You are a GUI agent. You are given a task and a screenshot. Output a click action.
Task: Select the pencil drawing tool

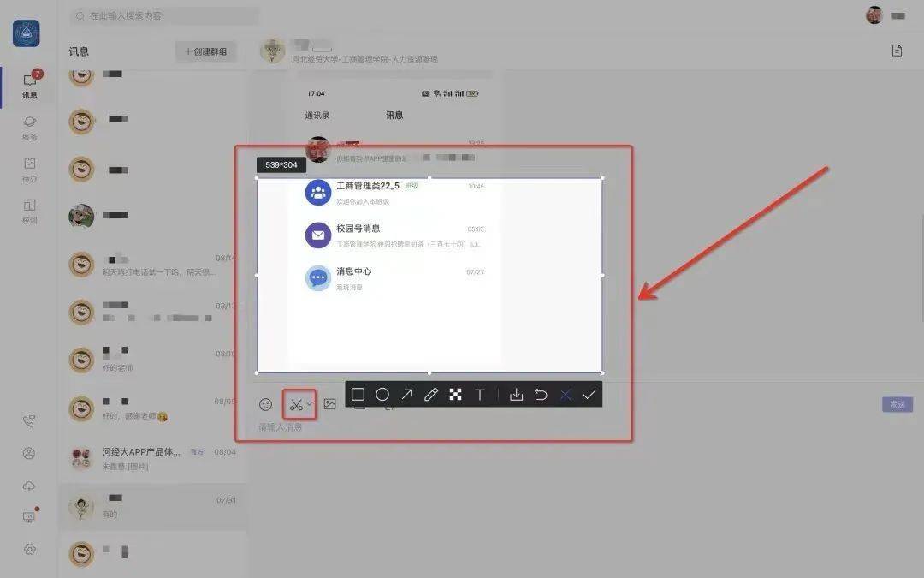431,395
